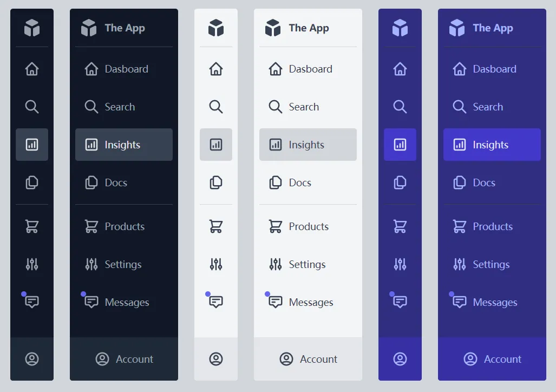The image size is (556, 392).
Task: Click cube logo in light collapsed sidebar
Action: coord(216,28)
